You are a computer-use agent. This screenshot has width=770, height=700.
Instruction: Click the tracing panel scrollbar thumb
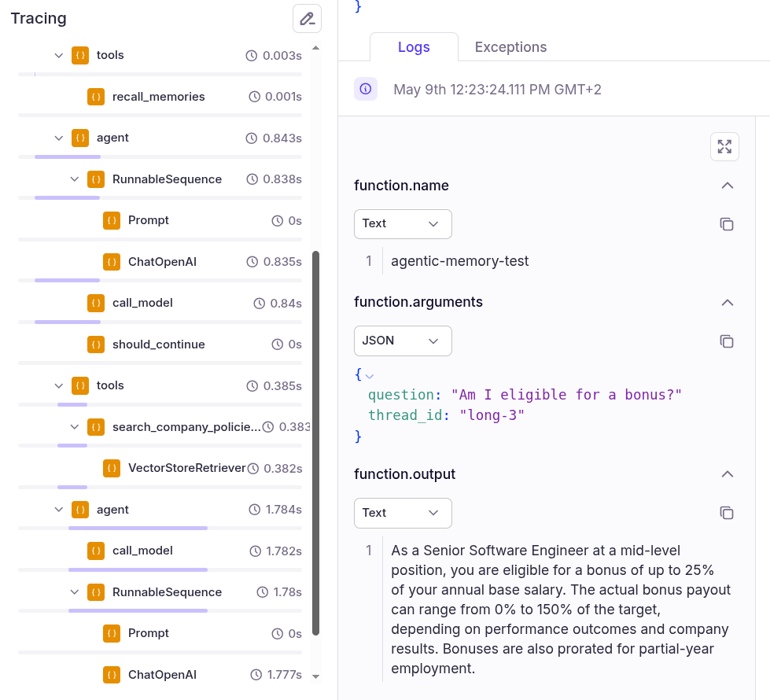point(315,443)
